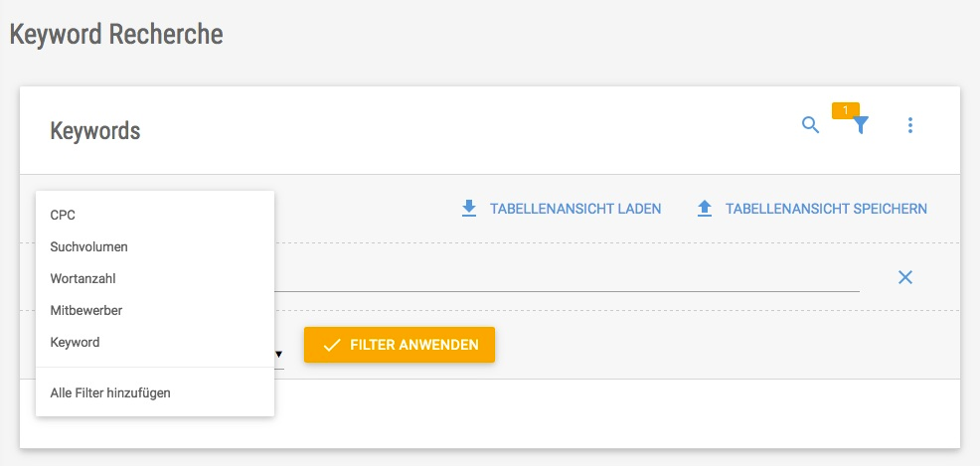Collapse the filter dropdown via its arrow

point(278,354)
